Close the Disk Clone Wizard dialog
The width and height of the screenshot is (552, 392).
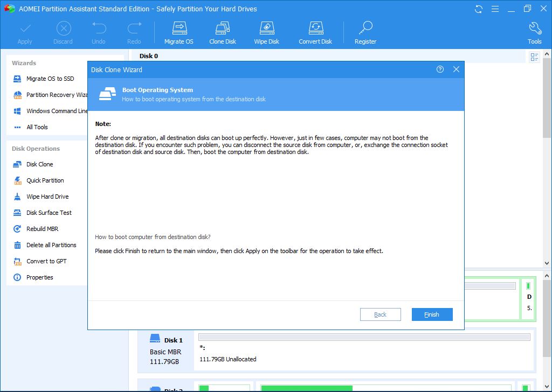(x=456, y=69)
